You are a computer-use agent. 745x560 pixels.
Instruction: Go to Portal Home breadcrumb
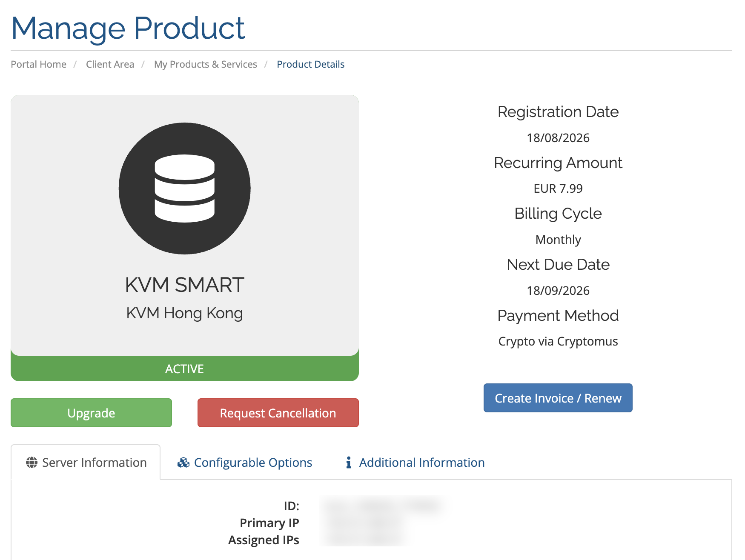pos(39,64)
